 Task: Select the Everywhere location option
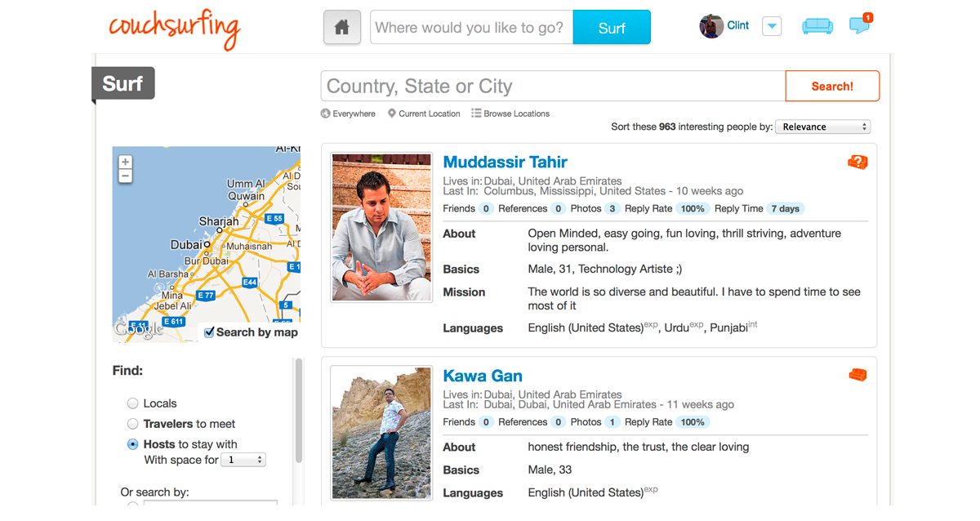349,114
